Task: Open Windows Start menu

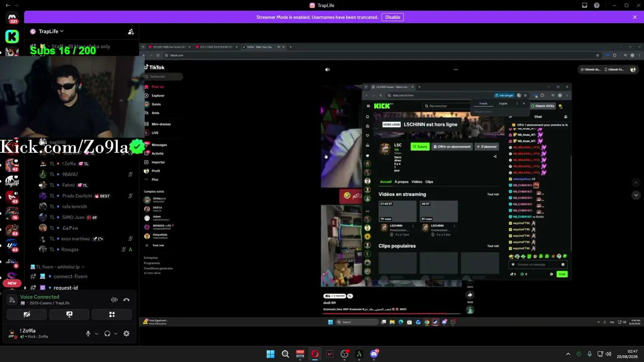Action: [x=270, y=354]
